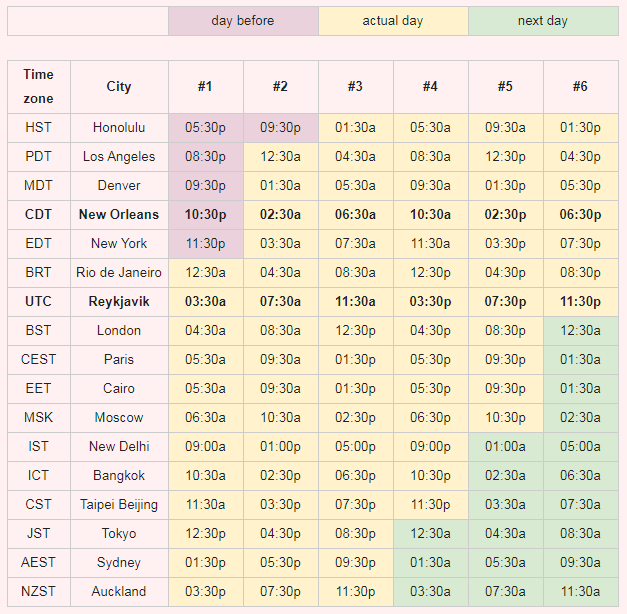Click Honolulu's 09:30p cell in column #2
This screenshot has height=614, width=627.
point(281,128)
